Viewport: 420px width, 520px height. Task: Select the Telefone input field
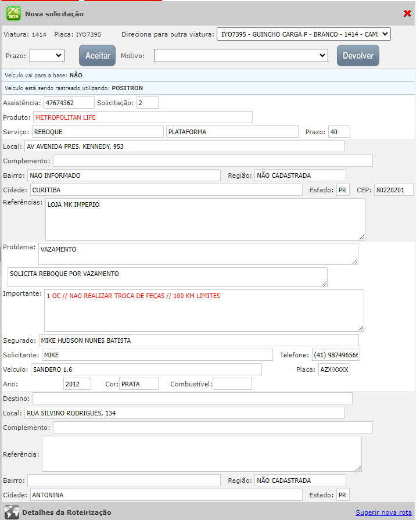tap(336, 355)
